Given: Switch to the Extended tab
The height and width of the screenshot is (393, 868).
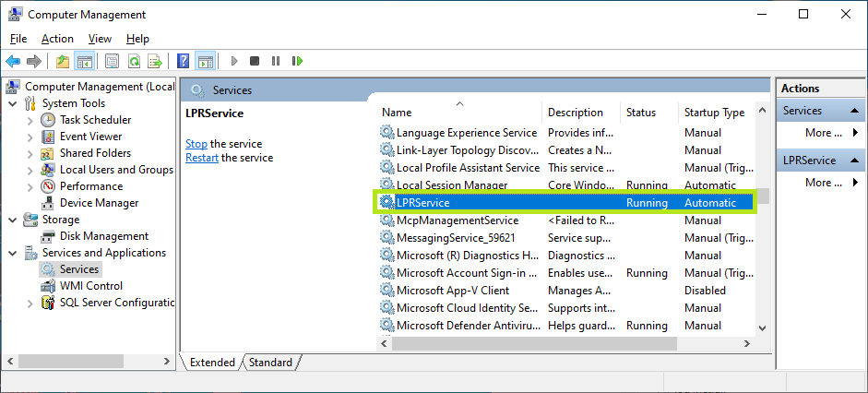Looking at the screenshot, I should (x=212, y=363).
